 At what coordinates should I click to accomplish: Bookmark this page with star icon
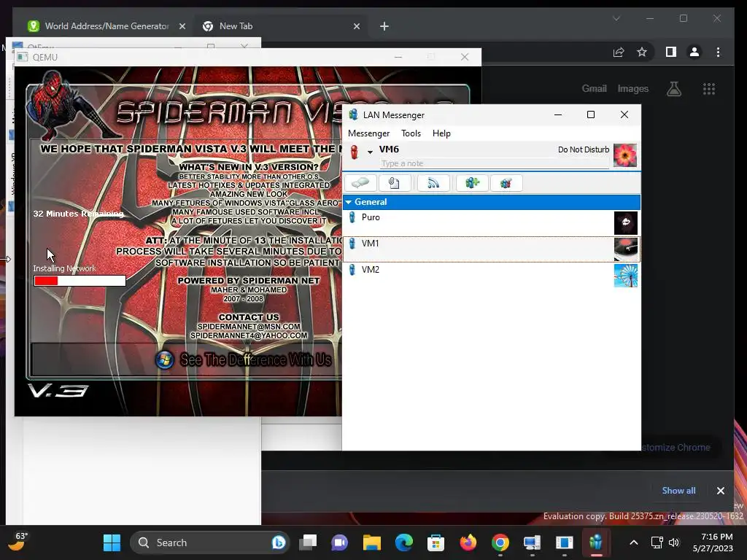click(x=642, y=52)
